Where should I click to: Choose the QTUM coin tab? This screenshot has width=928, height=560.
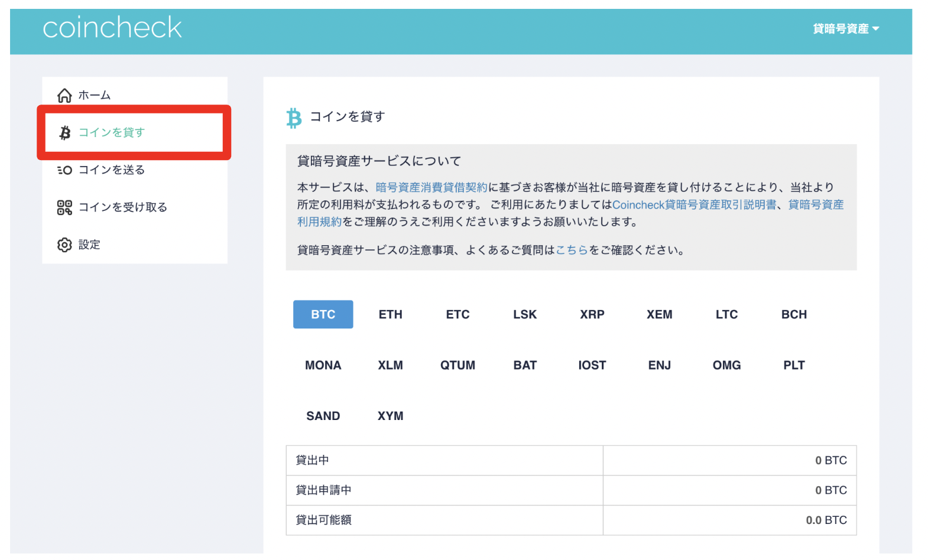pyautogui.click(x=458, y=365)
